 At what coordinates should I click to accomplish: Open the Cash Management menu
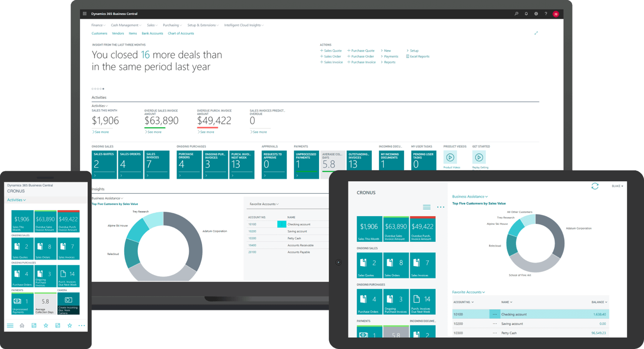[126, 25]
